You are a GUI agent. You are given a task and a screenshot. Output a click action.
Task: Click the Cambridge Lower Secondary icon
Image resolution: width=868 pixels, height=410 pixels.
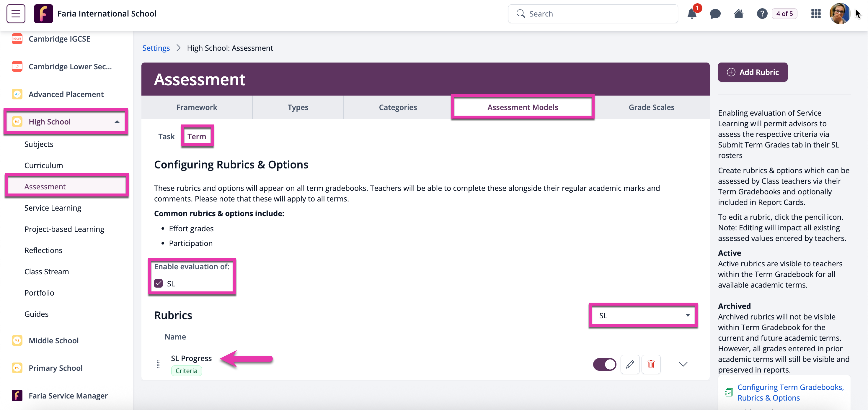tap(17, 67)
